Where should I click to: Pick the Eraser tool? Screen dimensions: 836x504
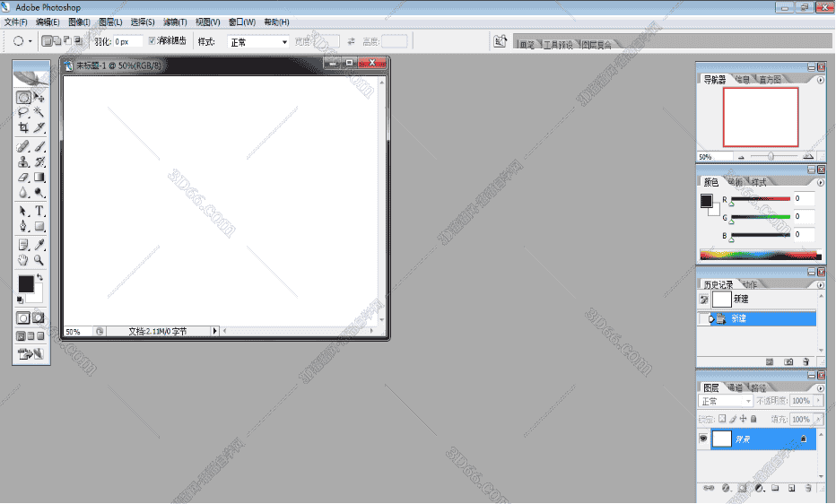(24, 178)
